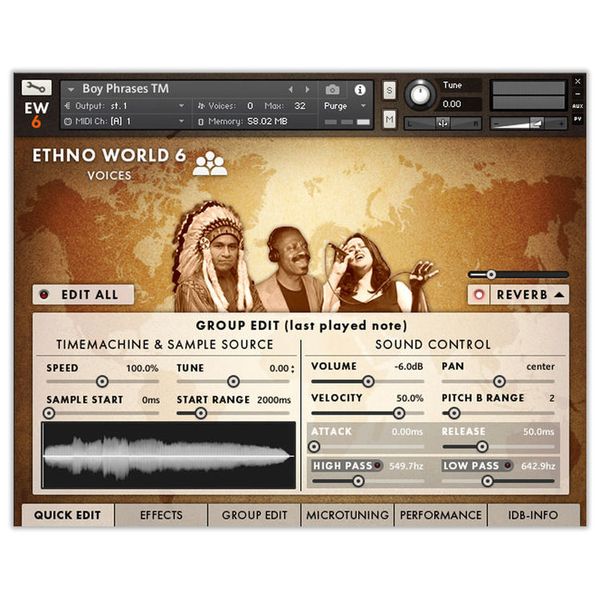Click the Start Range 2000ms value
Screen dimensions: 600x600
coord(274,400)
